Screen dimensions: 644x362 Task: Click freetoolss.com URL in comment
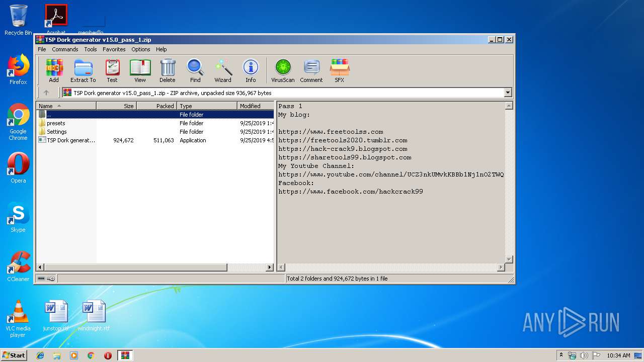(331, 132)
